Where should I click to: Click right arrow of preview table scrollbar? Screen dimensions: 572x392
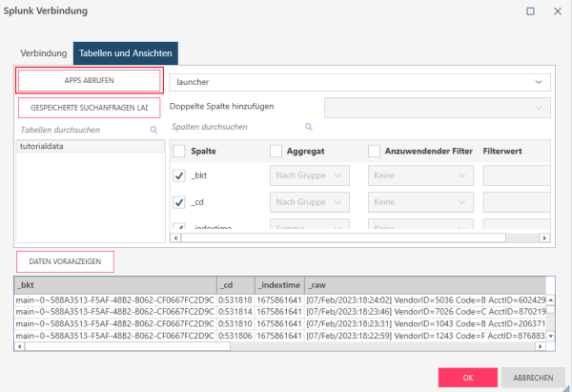click(x=541, y=344)
